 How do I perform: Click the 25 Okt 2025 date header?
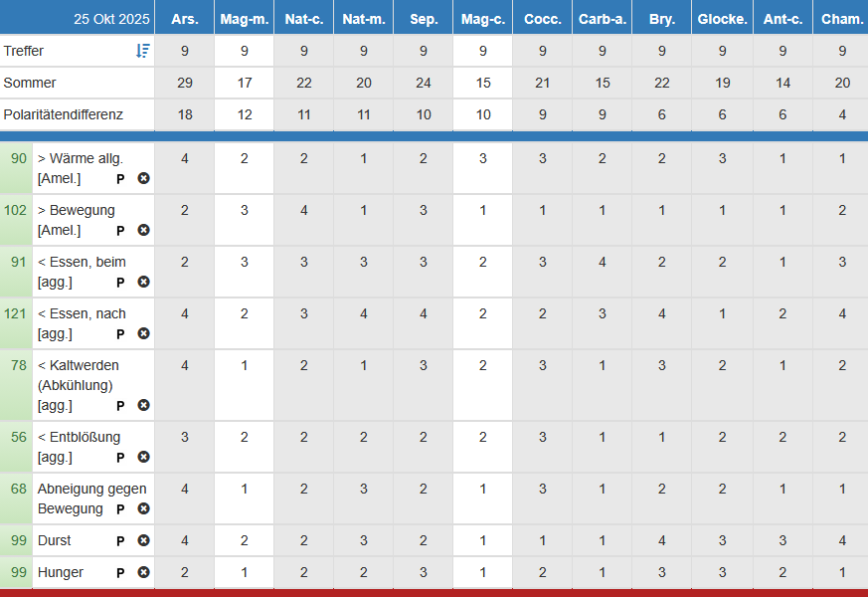pos(110,19)
